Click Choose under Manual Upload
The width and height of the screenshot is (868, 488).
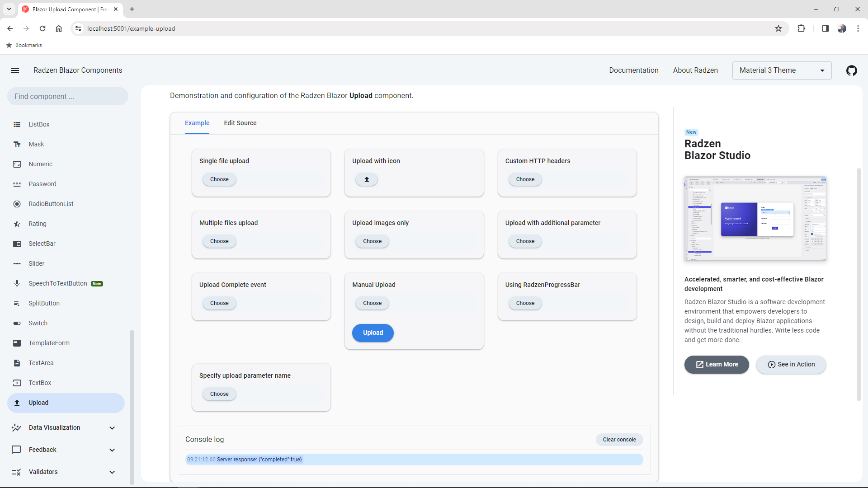coord(372,303)
